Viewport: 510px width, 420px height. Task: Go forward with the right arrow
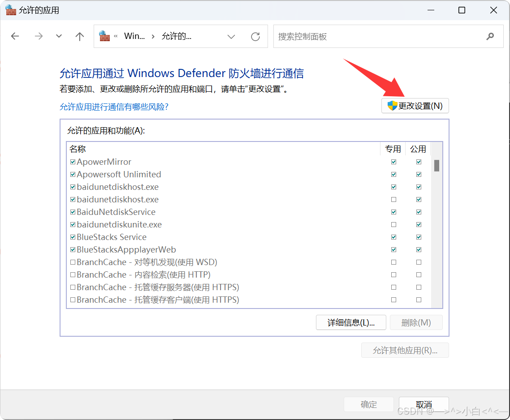tap(39, 36)
